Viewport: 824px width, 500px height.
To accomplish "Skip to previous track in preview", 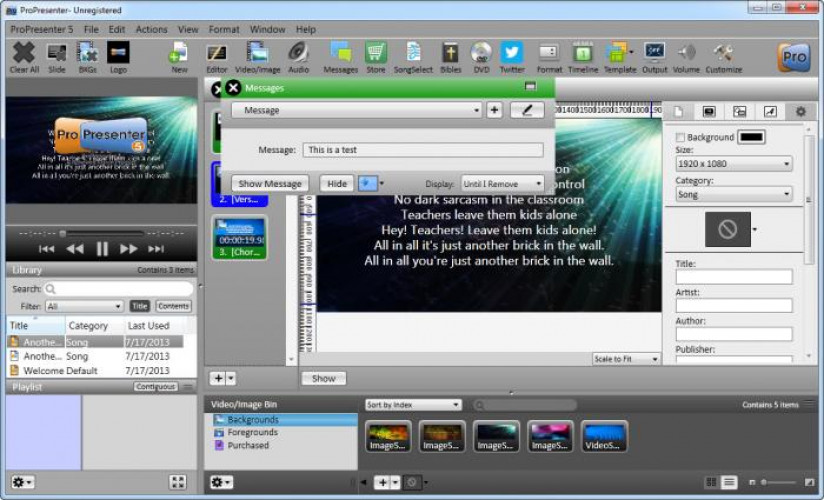I will [x=46, y=249].
